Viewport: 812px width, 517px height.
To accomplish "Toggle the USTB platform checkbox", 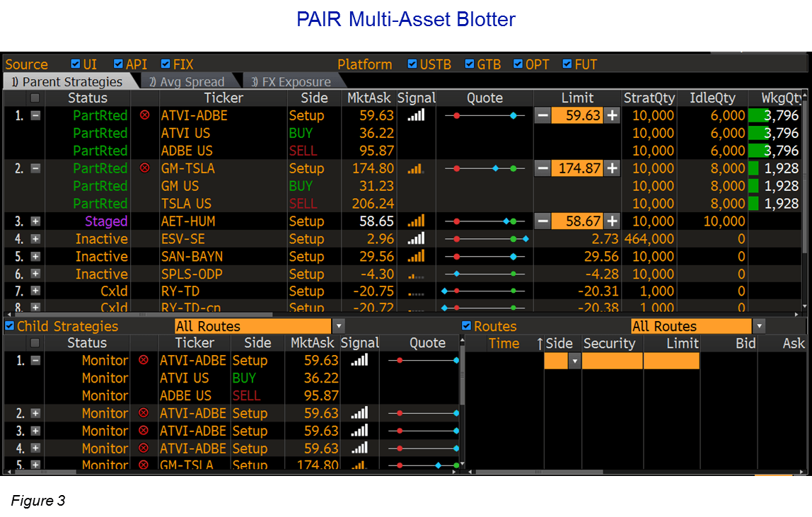I will (x=412, y=64).
